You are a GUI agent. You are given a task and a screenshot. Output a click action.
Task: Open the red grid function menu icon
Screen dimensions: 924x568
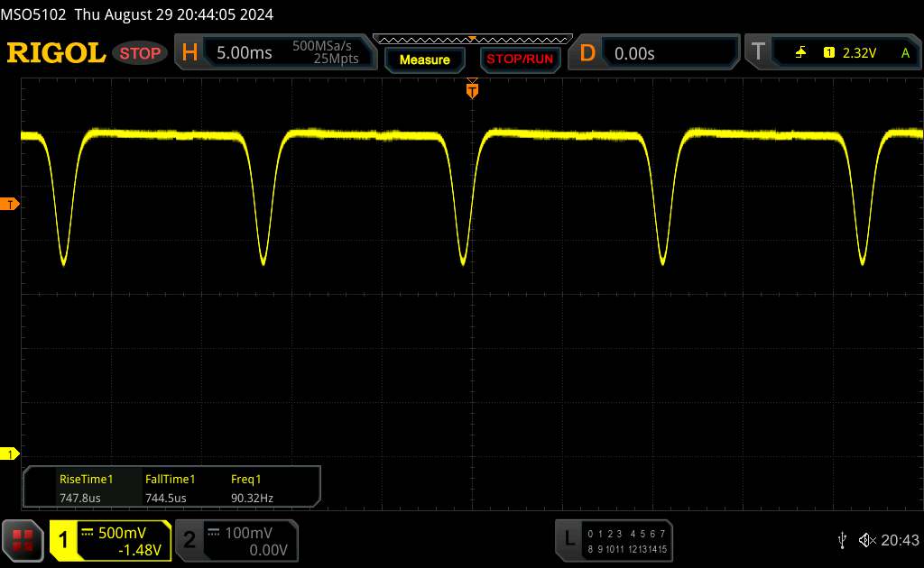click(x=23, y=540)
